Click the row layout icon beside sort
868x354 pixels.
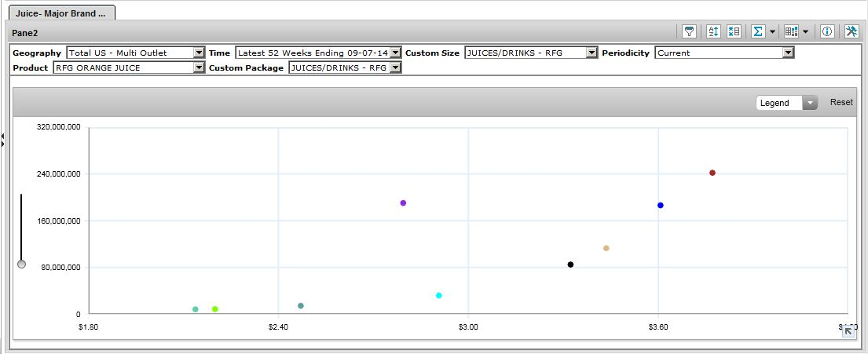(x=734, y=31)
